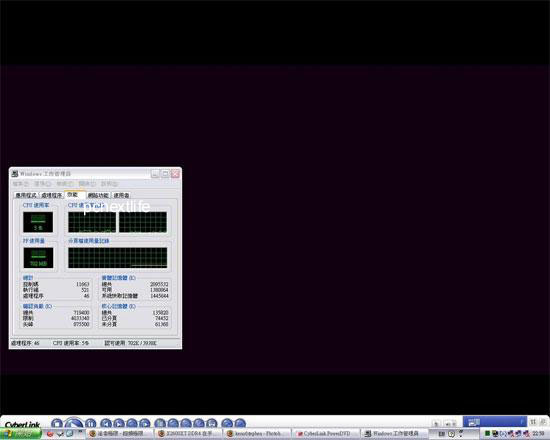
Task: Switch to CyberLink PowerDVD taskbar button
Action: [327, 434]
